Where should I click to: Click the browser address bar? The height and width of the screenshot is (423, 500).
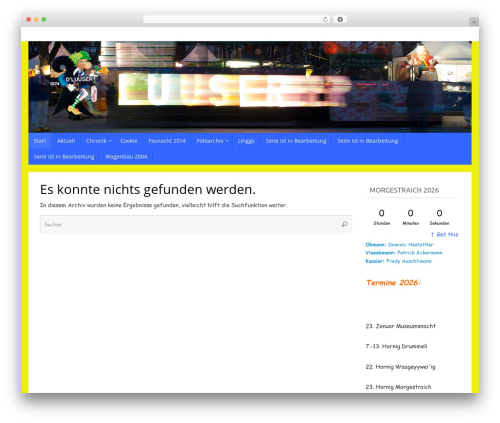click(237, 20)
